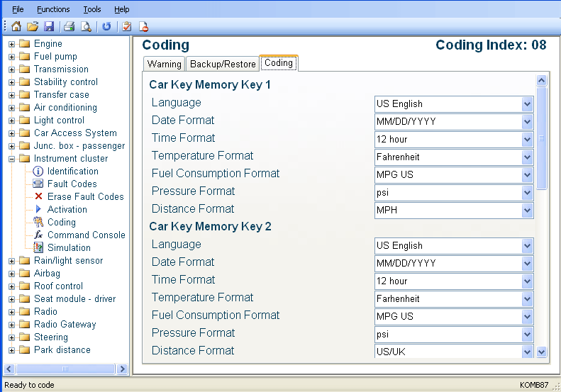Click the Print Preview magnifier icon
The height and width of the screenshot is (392, 561).
pyautogui.click(x=86, y=27)
